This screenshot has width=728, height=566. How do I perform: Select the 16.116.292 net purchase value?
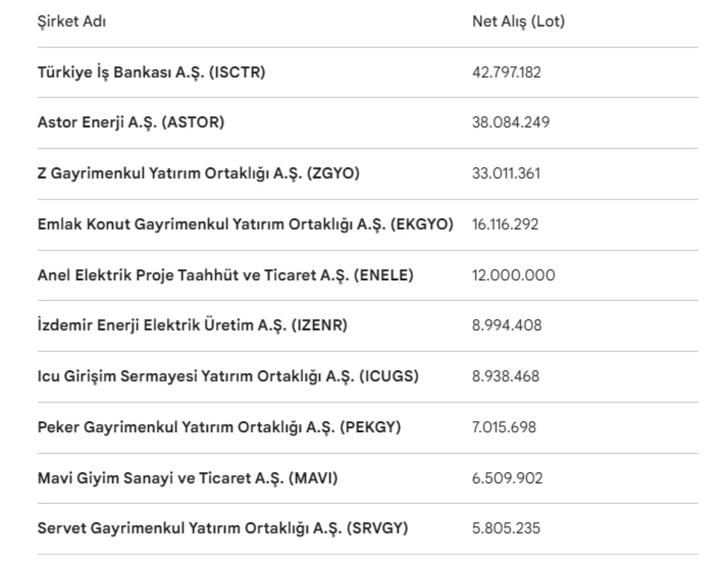[x=505, y=224]
